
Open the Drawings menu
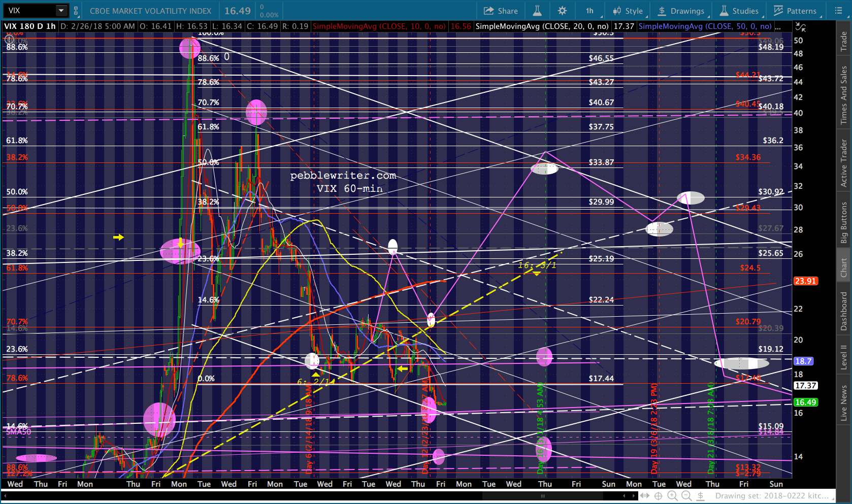pyautogui.click(x=681, y=11)
